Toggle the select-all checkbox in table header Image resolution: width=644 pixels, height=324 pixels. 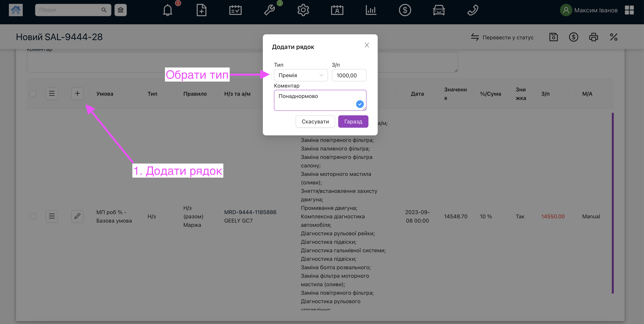point(33,94)
